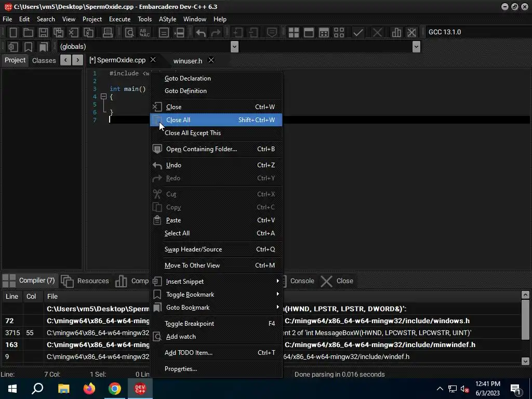Screen dimensions: 532x399
Task: Select Goto Definition from the context menu
Action: tap(216, 91)
